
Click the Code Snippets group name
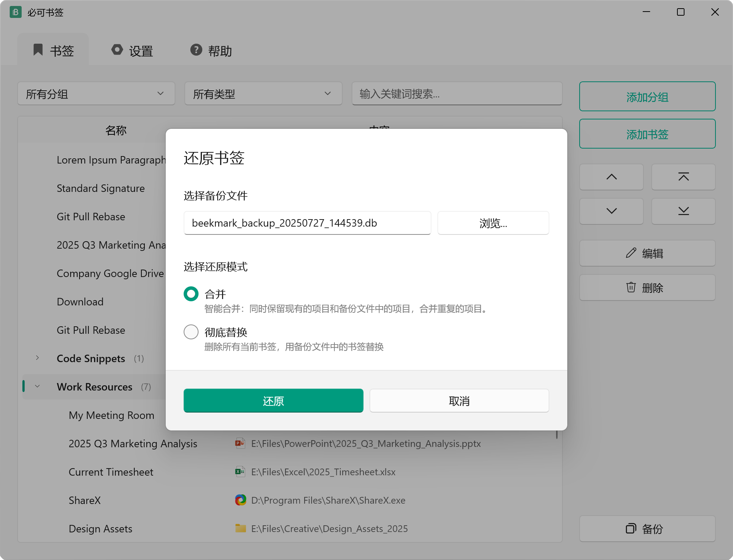click(91, 358)
